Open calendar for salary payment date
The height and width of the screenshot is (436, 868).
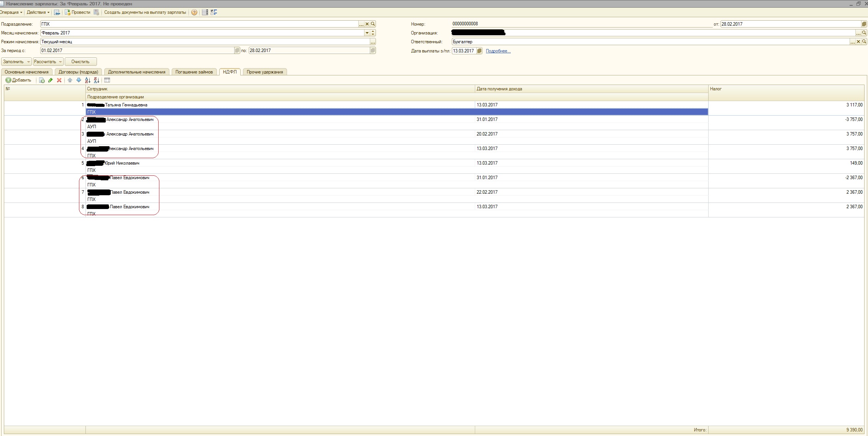pos(479,51)
